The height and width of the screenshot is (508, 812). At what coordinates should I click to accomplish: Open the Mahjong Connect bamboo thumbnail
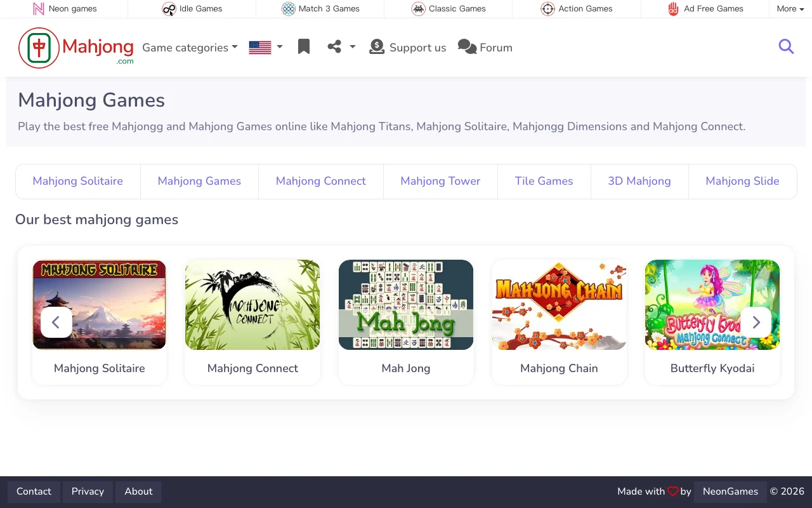pyautogui.click(x=252, y=305)
